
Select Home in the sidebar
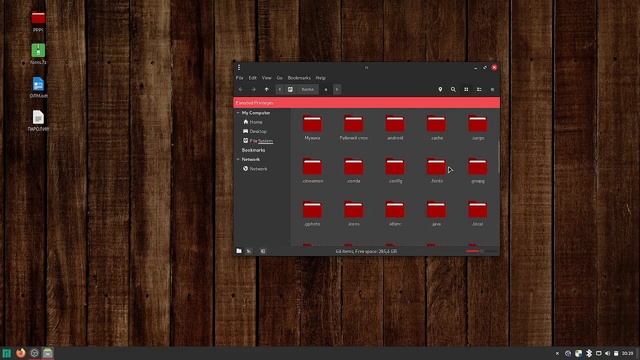pos(253,122)
